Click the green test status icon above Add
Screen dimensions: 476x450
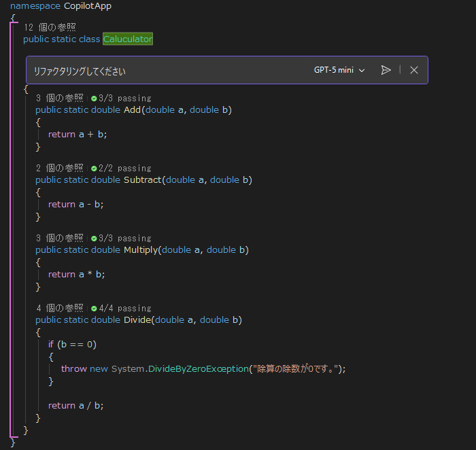(94, 99)
